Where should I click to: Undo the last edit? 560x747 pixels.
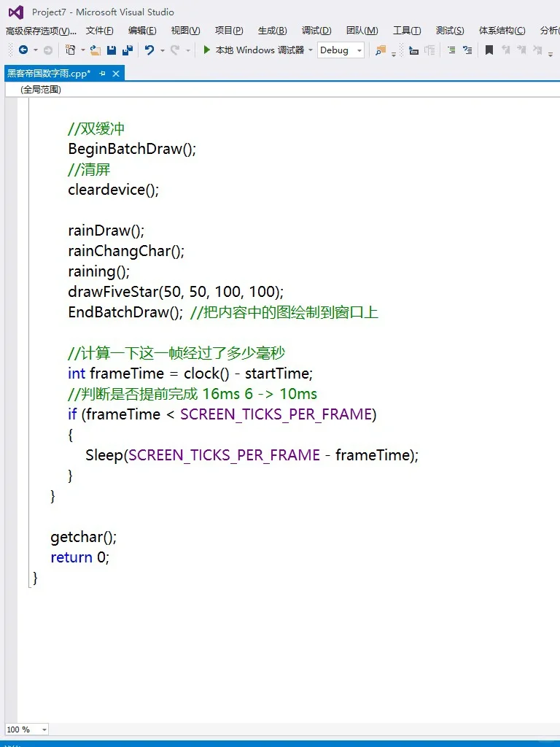point(149,50)
